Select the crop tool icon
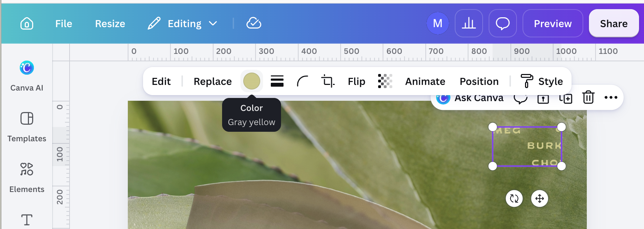Image resolution: width=644 pixels, height=229 pixels. [328, 81]
